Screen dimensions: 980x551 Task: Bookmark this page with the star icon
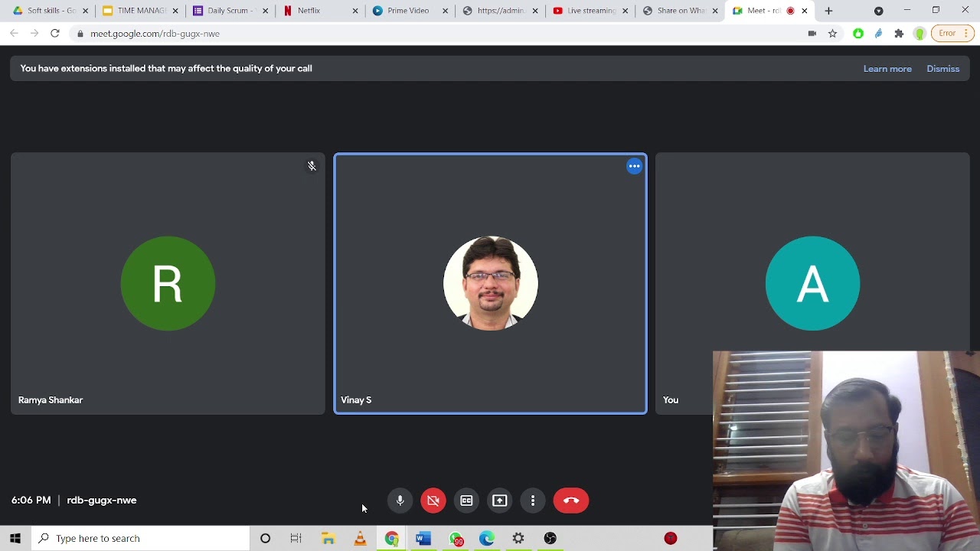[x=832, y=34]
